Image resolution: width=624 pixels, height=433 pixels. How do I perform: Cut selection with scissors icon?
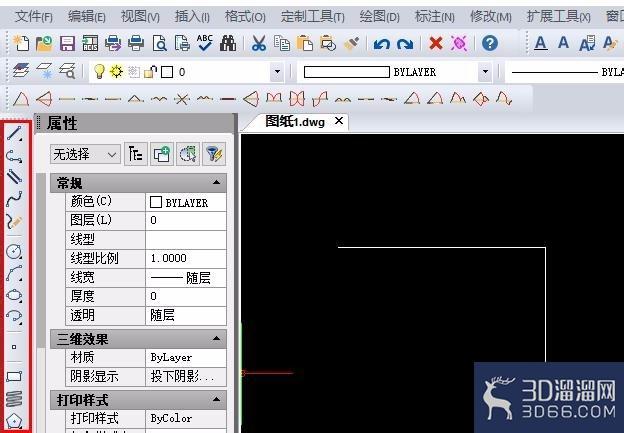pos(259,43)
